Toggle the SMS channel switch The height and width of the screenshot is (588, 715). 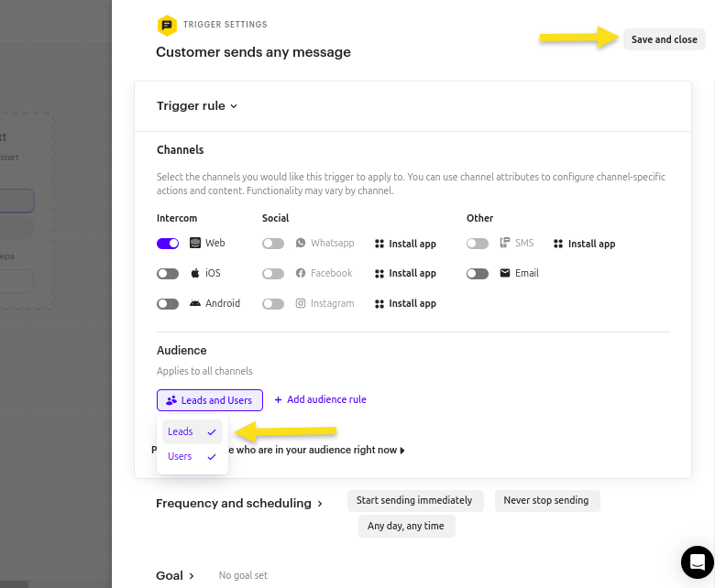click(x=478, y=244)
